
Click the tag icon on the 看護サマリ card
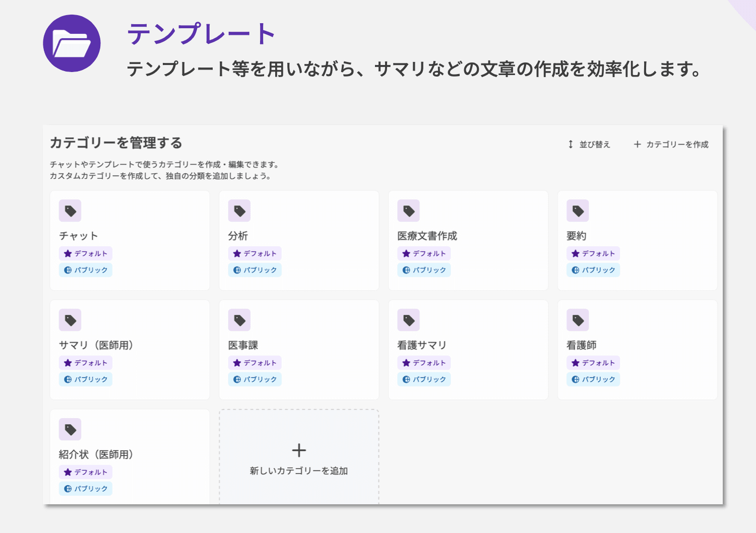409,320
